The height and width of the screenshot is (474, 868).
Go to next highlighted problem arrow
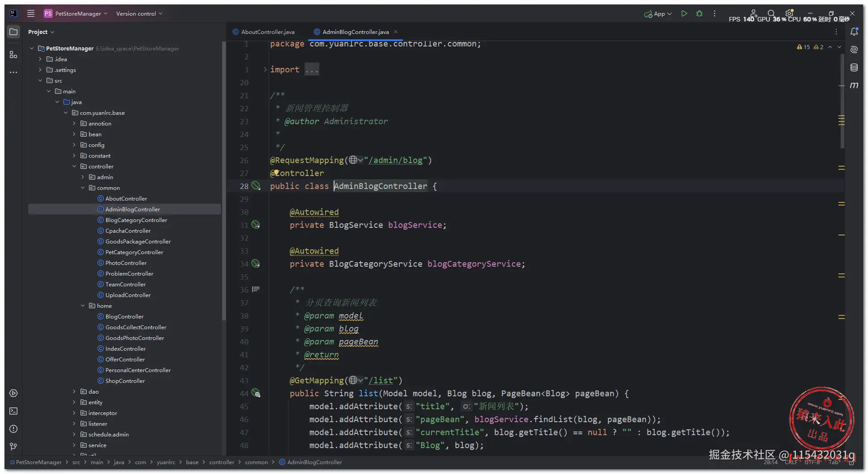tap(839, 47)
